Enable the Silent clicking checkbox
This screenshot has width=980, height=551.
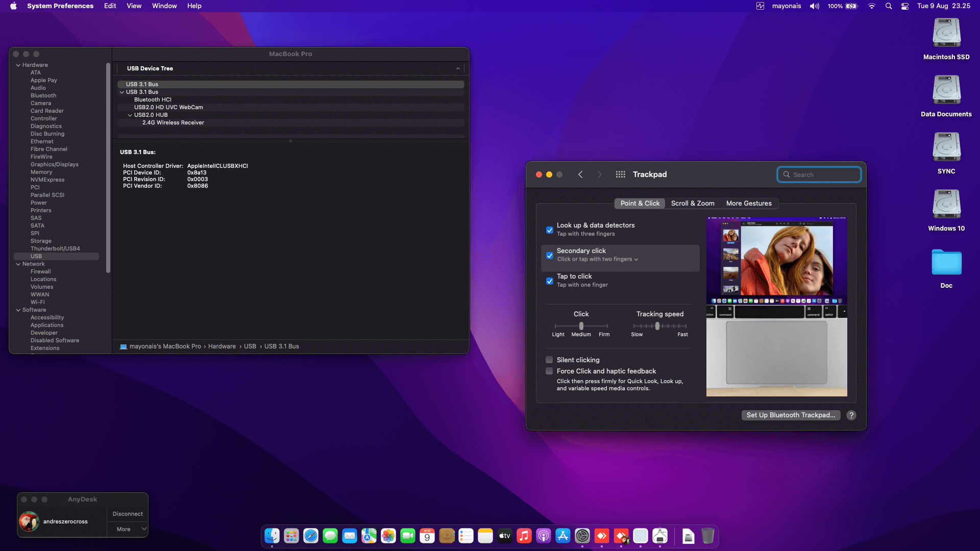[x=549, y=360]
